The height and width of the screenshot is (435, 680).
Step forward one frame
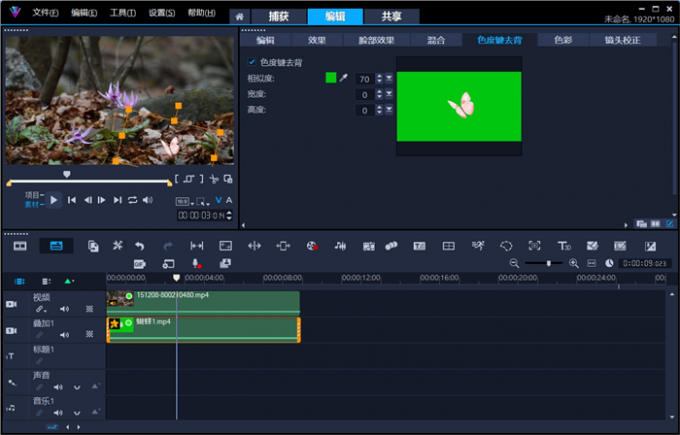[x=101, y=200]
